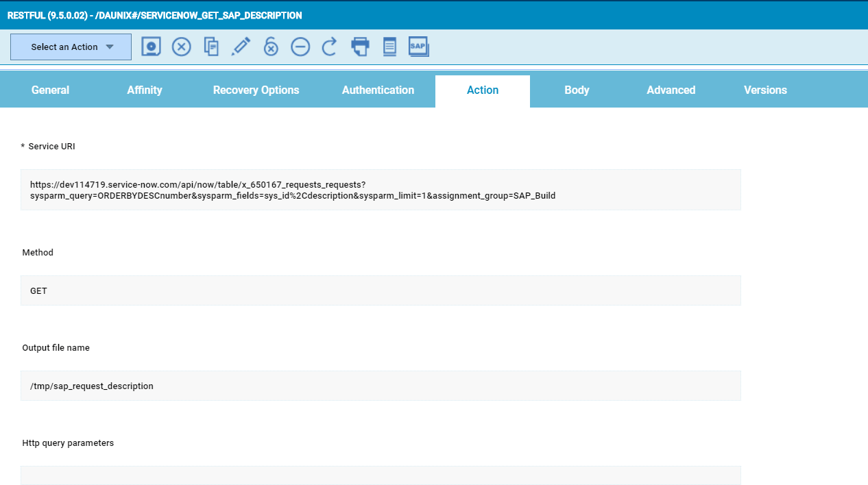Click the Output file name field
Image resolution: width=868 pixels, height=485 pixels.
[381, 386]
